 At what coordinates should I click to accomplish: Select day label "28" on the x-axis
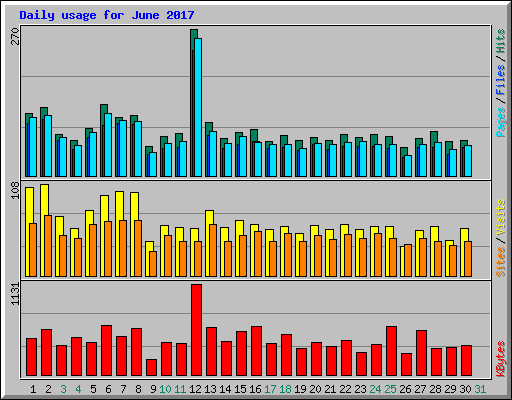click(x=435, y=389)
